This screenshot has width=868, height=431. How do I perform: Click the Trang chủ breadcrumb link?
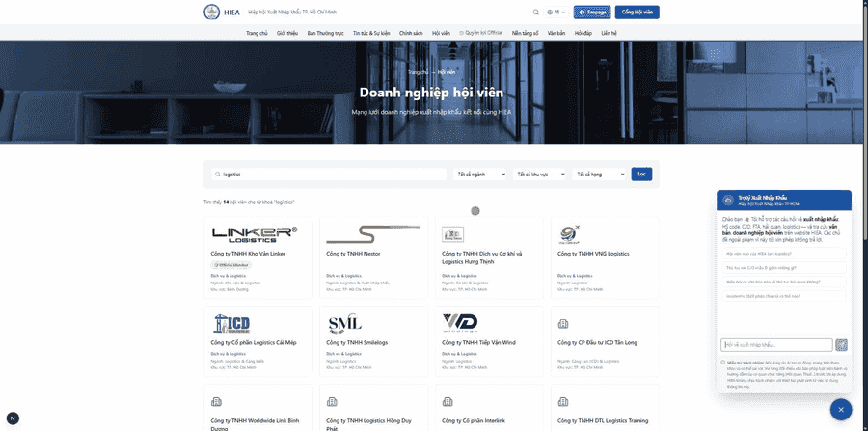(x=418, y=72)
